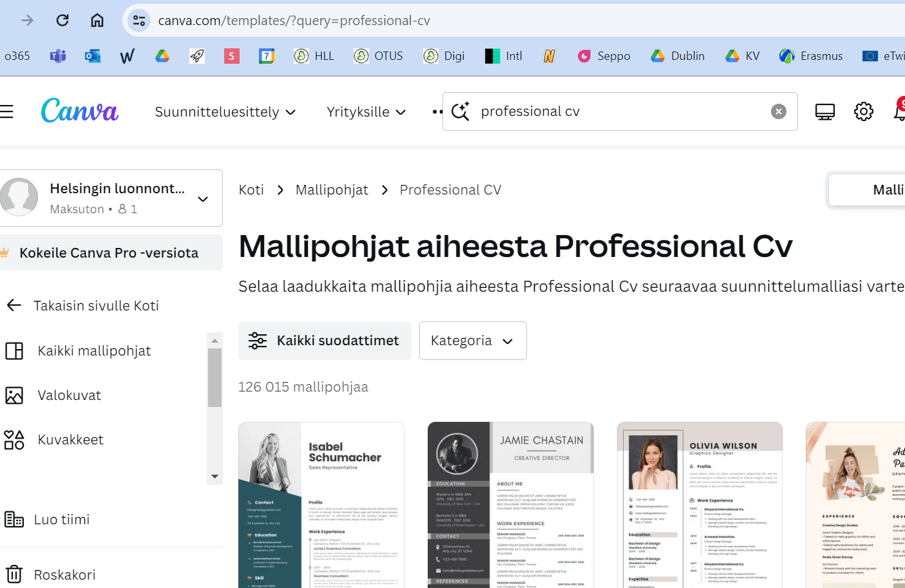Click the Luo tiimi sidebar item
905x588 pixels.
47,519
